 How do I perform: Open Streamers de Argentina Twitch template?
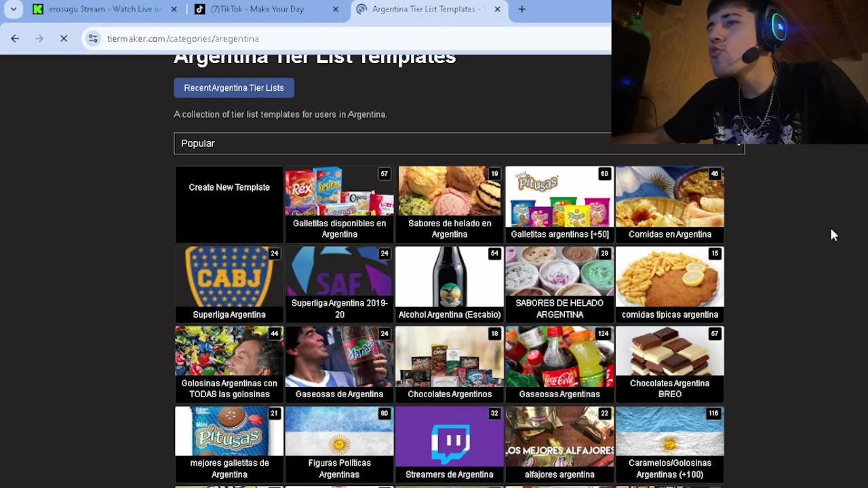coord(450,444)
